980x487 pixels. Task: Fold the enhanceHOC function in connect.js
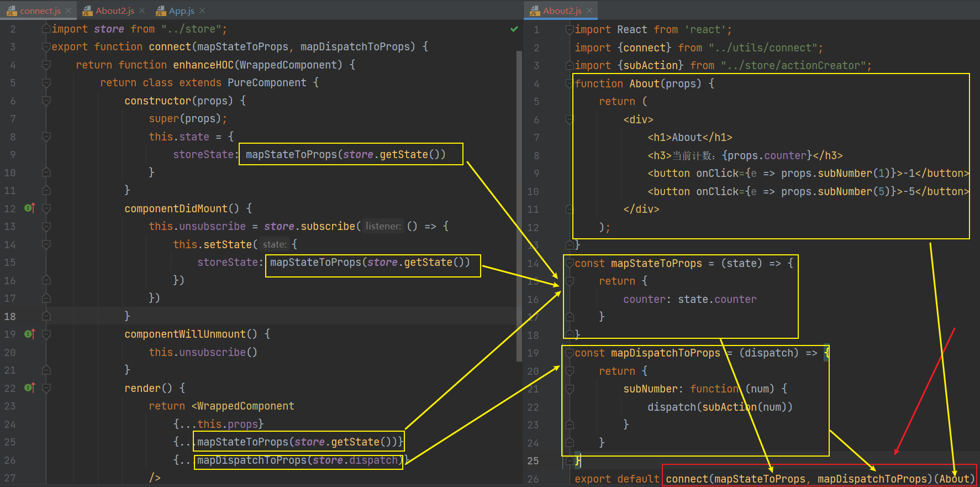coord(46,65)
